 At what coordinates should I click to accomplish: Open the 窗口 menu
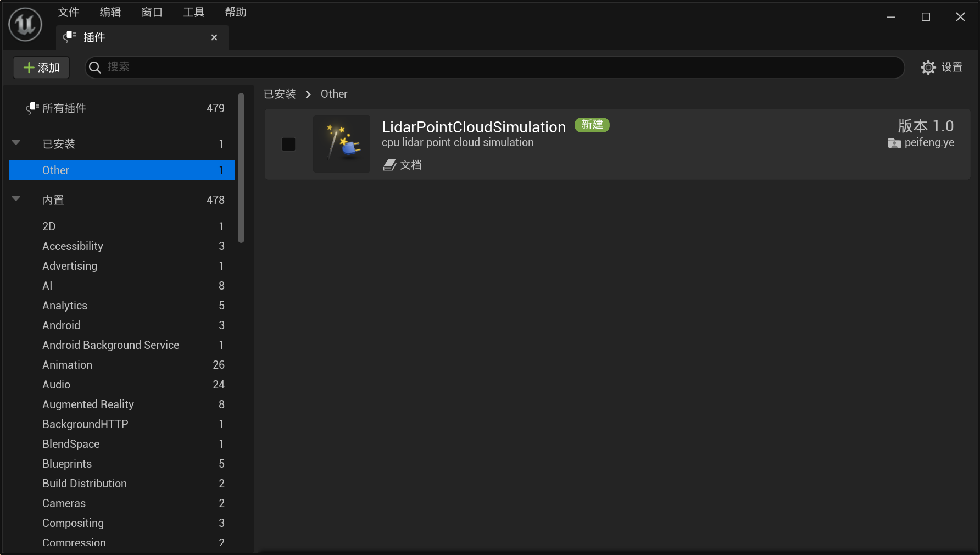(152, 12)
